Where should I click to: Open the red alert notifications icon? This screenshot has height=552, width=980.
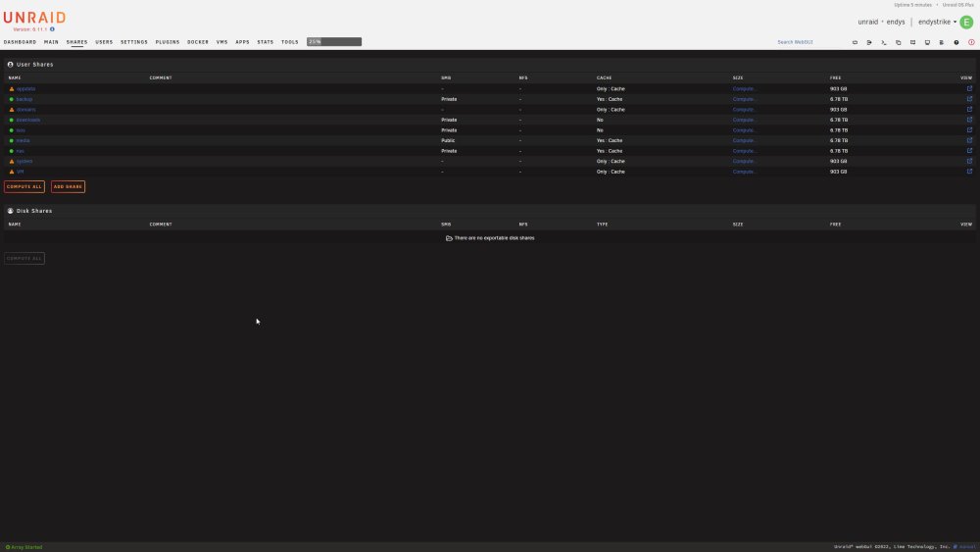point(971,42)
